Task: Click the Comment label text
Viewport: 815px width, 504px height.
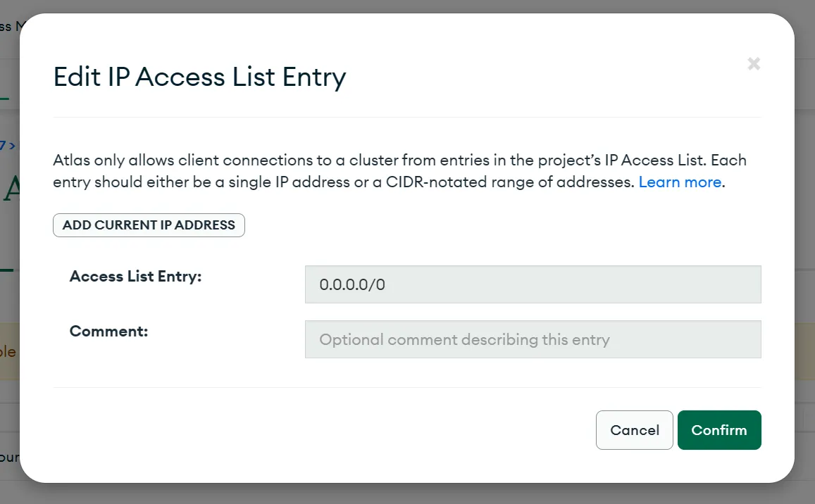Action: 108,331
